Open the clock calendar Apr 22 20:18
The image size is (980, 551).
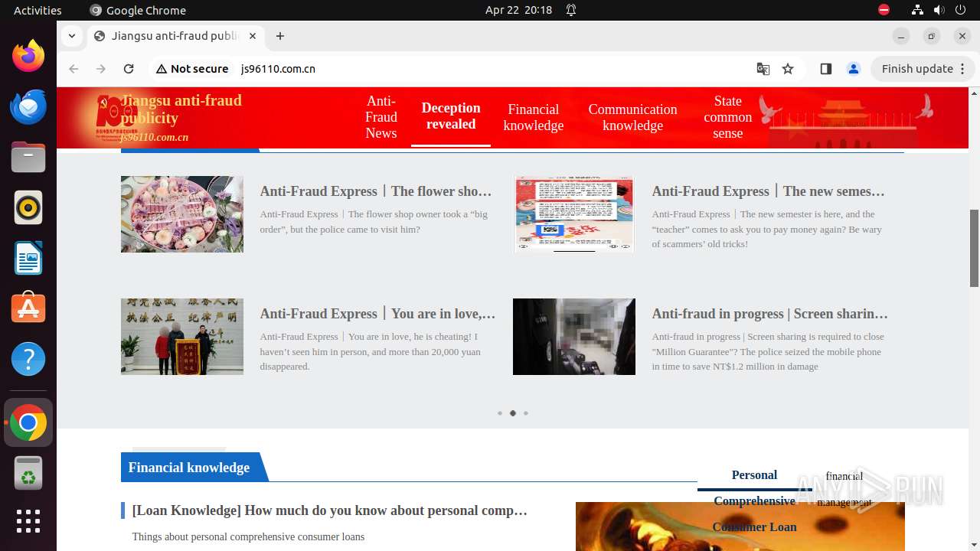(518, 10)
